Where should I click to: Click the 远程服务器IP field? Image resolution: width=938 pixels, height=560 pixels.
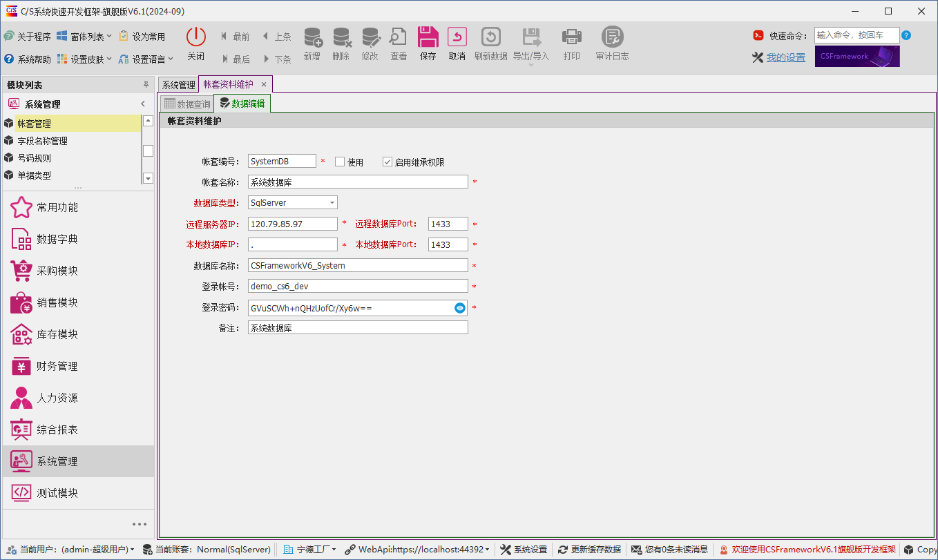293,224
